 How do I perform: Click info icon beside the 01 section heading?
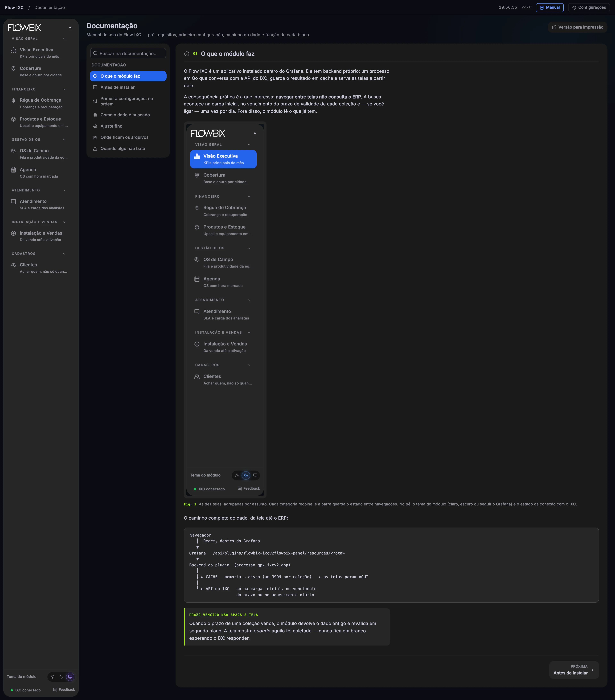click(187, 54)
